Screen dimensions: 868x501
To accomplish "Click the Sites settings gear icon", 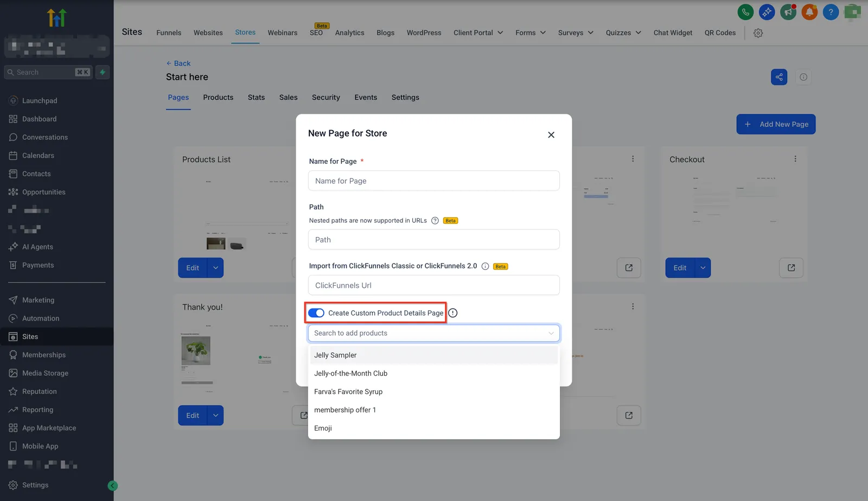I will coord(758,33).
